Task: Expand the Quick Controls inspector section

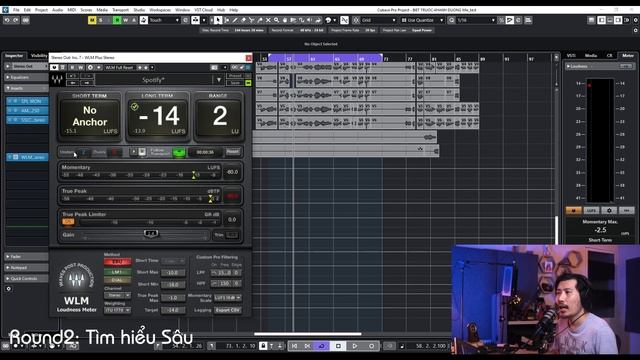Action: pyautogui.click(x=27, y=279)
